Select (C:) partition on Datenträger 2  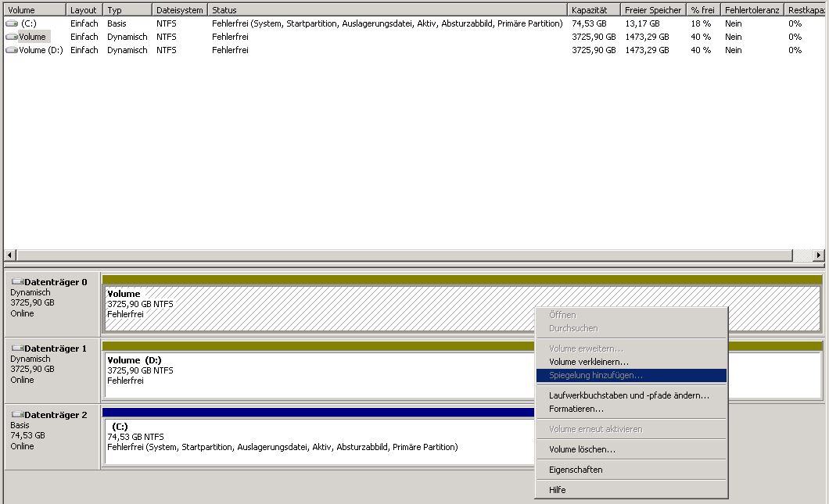[319, 441]
